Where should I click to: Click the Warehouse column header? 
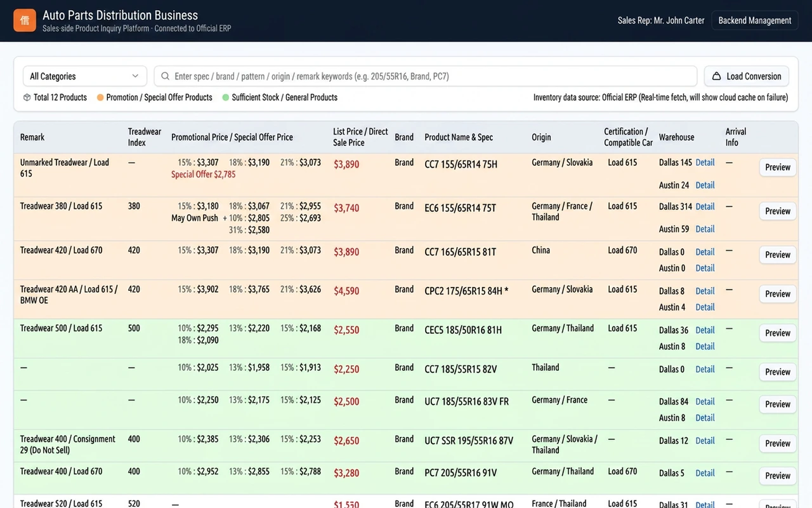point(676,137)
